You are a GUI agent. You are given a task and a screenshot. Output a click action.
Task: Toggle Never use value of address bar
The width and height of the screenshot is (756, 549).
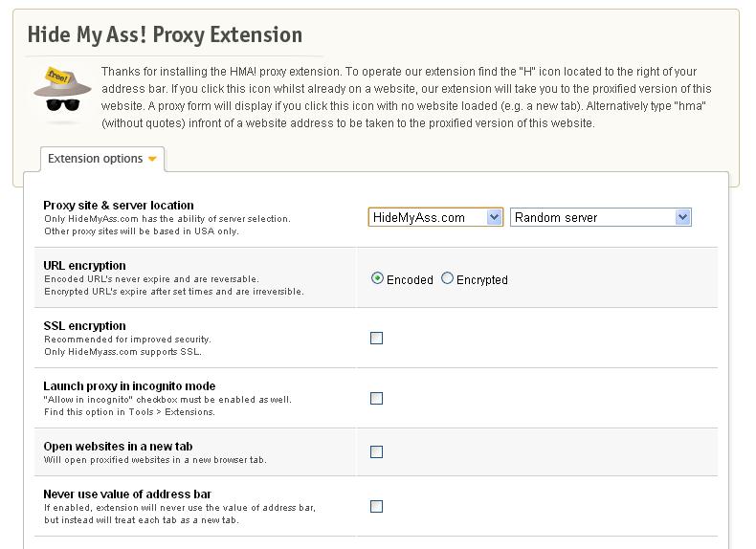coord(376,506)
